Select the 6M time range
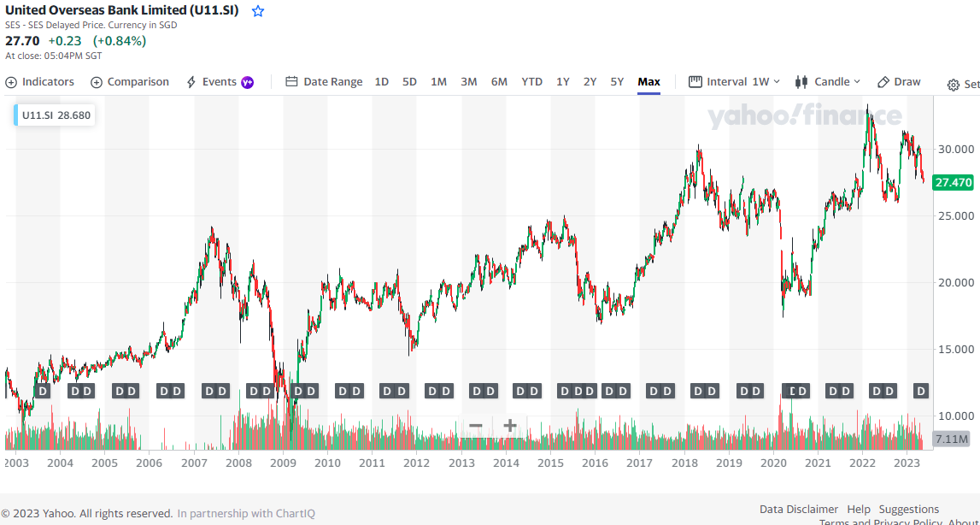Image resolution: width=980 pixels, height=525 pixels. pos(499,82)
